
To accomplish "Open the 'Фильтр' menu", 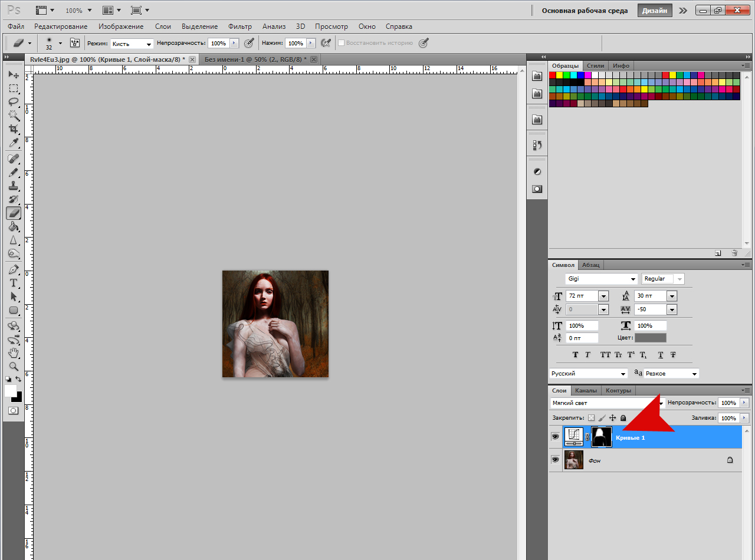I will pos(240,27).
